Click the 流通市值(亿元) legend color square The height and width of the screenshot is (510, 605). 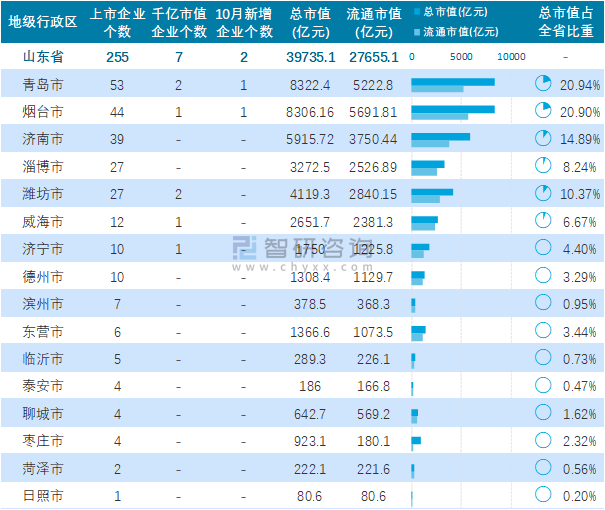coord(418,32)
